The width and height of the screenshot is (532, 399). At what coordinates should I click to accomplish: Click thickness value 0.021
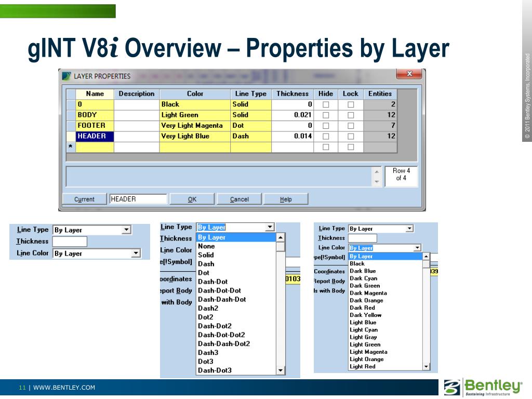[x=292, y=115]
